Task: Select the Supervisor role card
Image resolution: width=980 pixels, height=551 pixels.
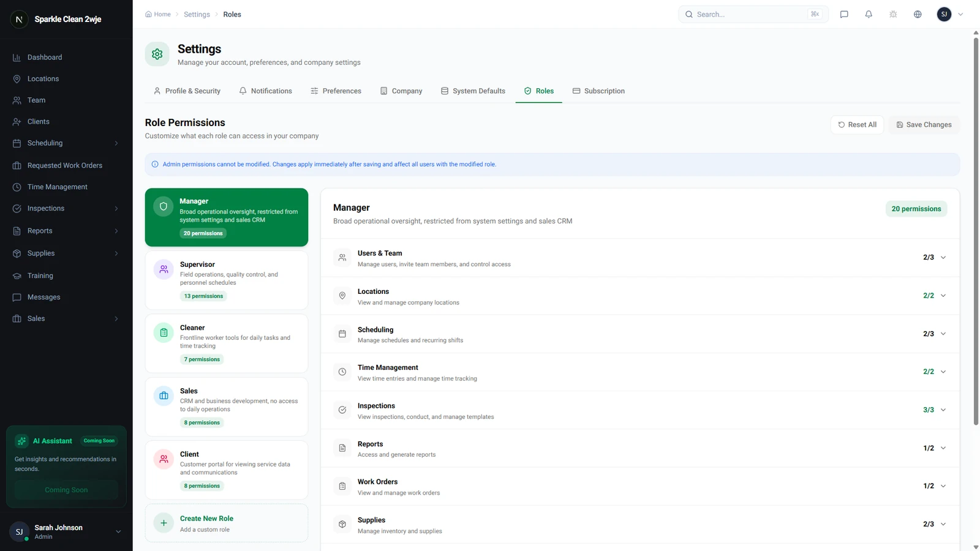Action: pos(227,280)
